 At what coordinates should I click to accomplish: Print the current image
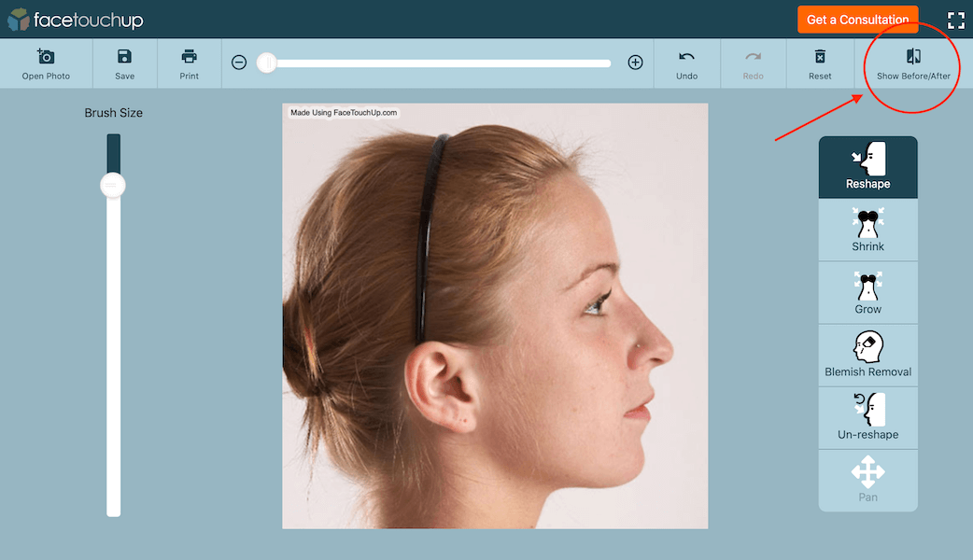pyautogui.click(x=190, y=63)
